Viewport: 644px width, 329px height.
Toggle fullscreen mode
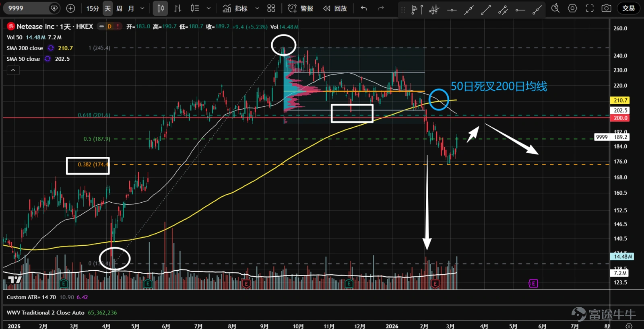click(590, 8)
